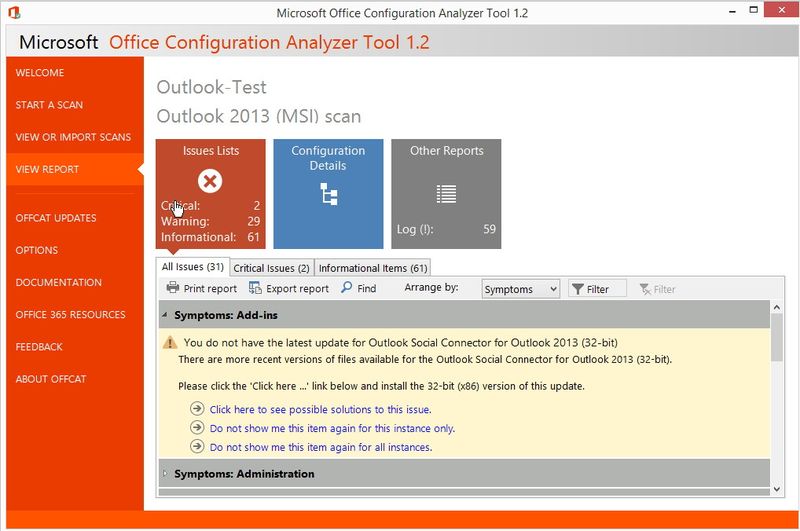Collapse the Symptoms: Add-ins group
800x531 pixels.
point(164,315)
